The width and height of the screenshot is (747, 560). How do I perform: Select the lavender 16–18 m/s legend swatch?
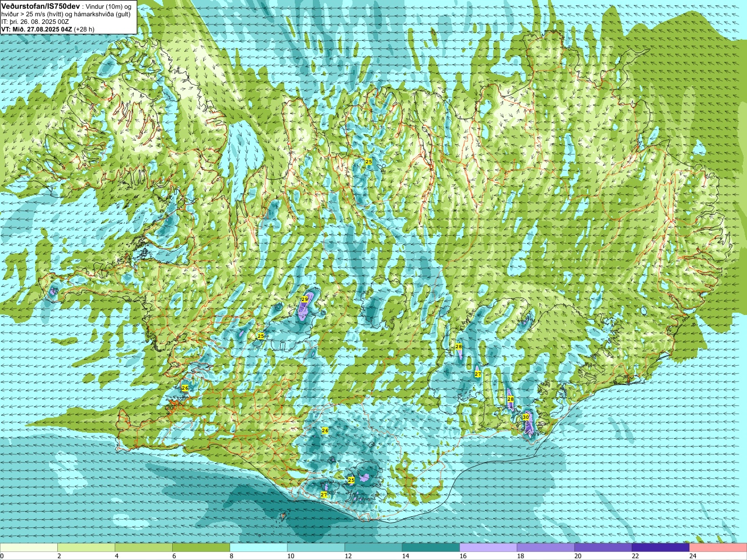[488, 548]
